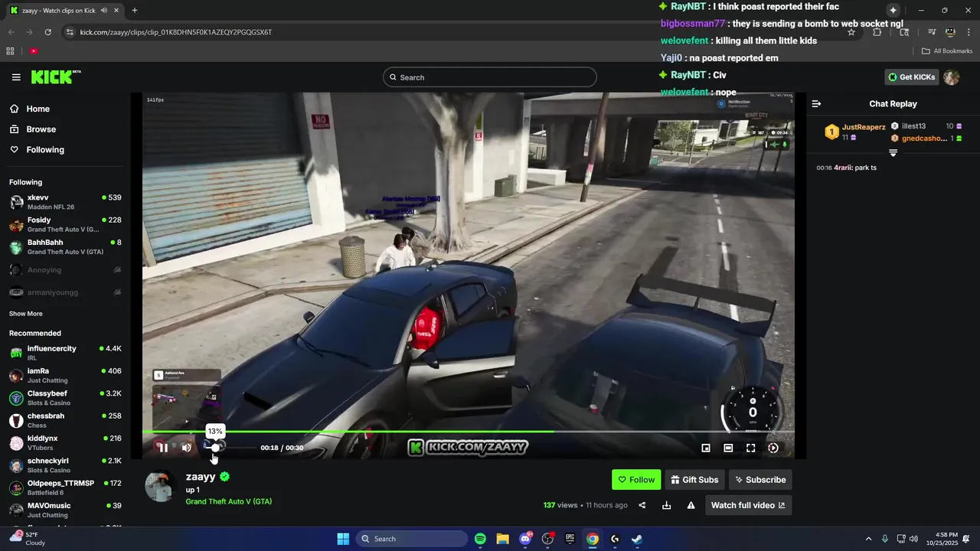This screenshot has height=551, width=980.
Task: Open a new browser tab
Action: (135, 11)
